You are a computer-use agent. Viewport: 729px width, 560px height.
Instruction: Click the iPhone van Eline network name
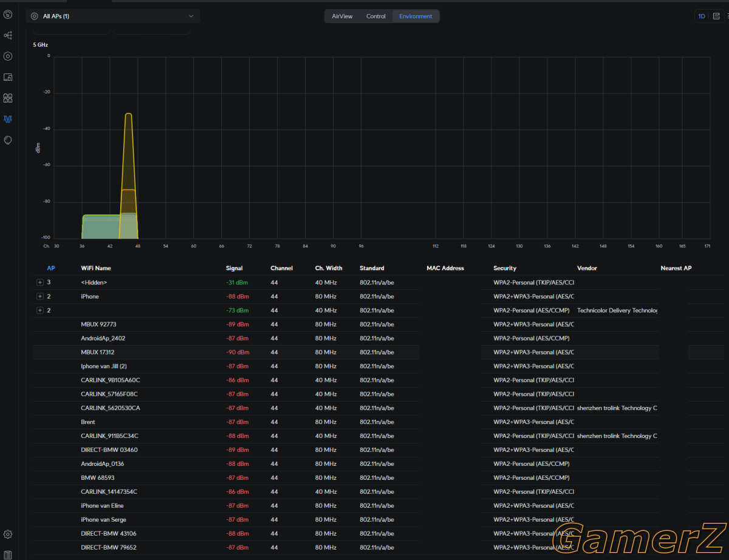point(102,506)
